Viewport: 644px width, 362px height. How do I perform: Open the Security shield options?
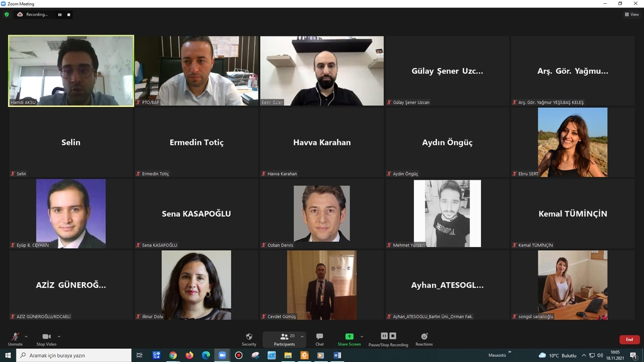(x=249, y=339)
